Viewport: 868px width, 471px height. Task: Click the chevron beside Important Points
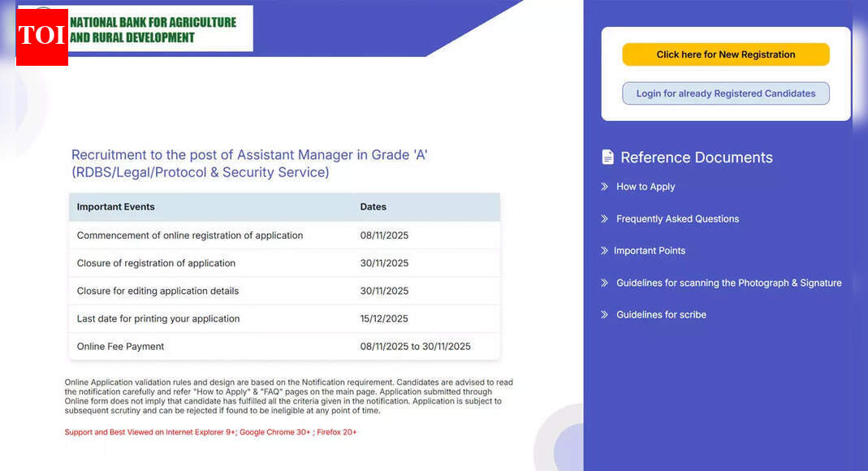pyautogui.click(x=603, y=251)
